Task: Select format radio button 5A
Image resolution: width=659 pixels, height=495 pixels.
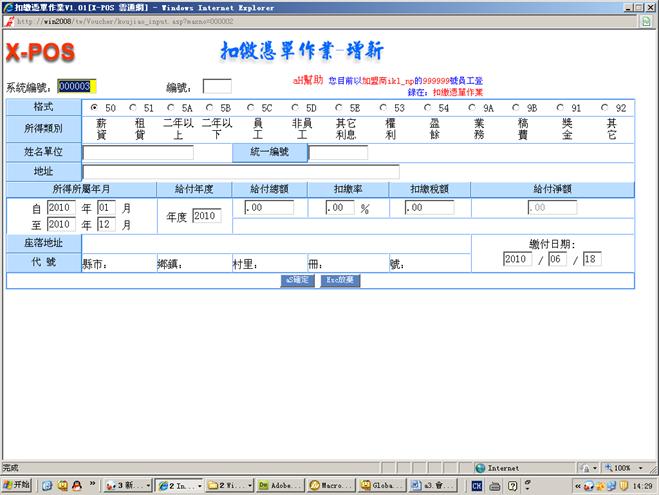Action: pyautogui.click(x=172, y=107)
